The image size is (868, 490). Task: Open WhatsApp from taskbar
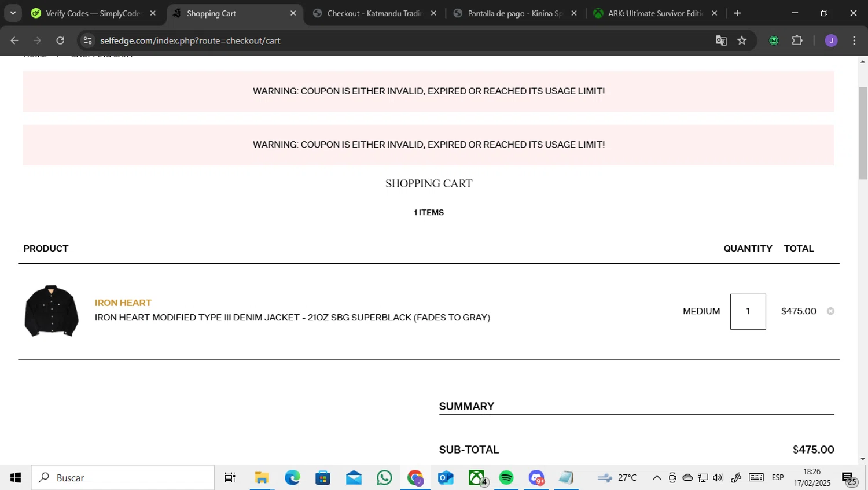coord(384,478)
